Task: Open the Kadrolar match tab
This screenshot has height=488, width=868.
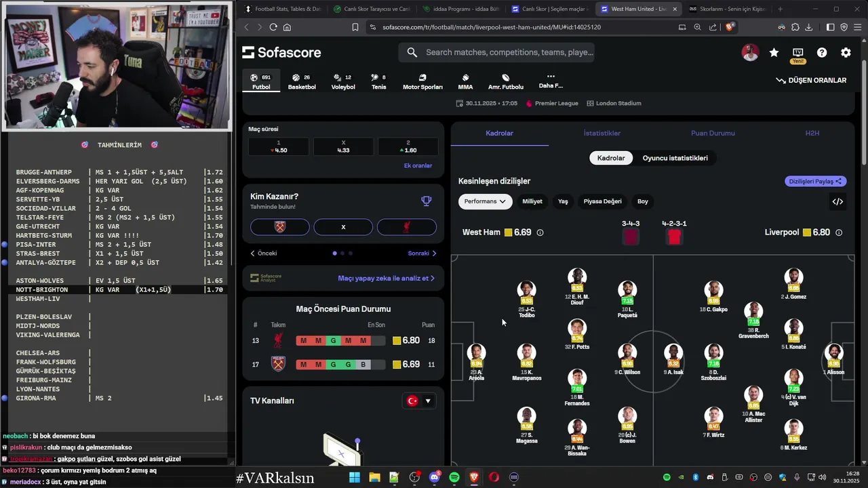Action: pos(500,133)
